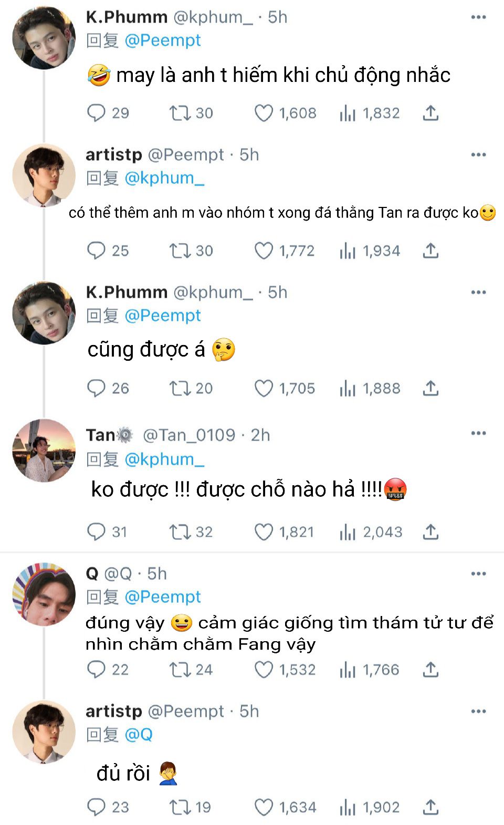Image resolution: width=504 pixels, height=825 pixels.
Task: Like Tan's tweet with 1,821 likes
Action: pos(264,532)
